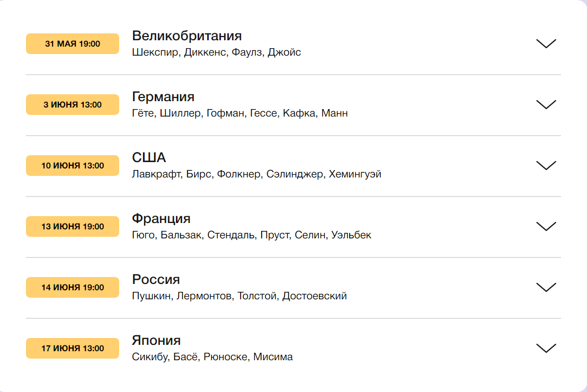The image size is (587, 392).
Task: Select the 3 ИЮНЯ 13:00 badge
Action: 73,105
